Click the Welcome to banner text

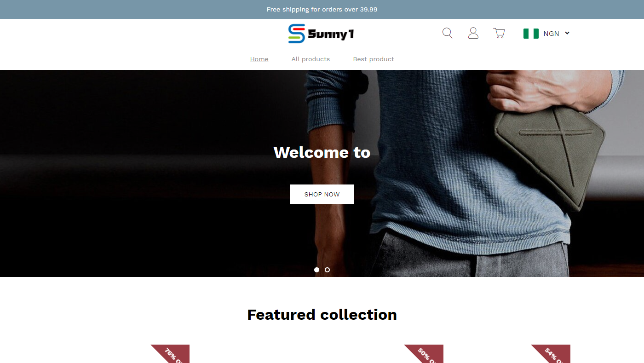(x=322, y=152)
